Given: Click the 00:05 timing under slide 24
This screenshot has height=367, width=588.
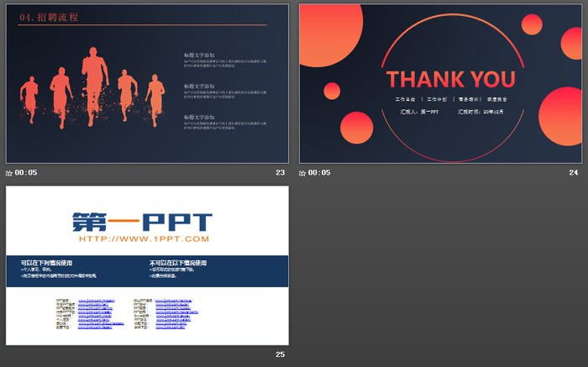Looking at the screenshot, I should pos(320,173).
